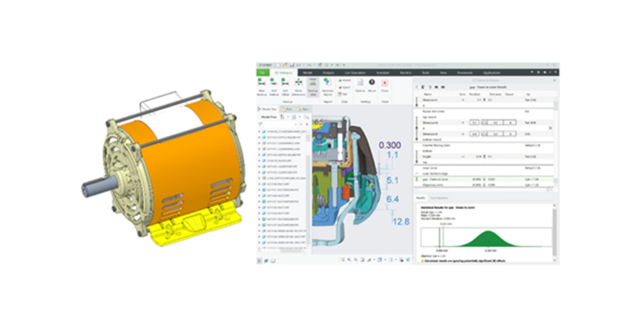The image size is (644, 322).
Task: Open the File menu tab
Action: 263,72
